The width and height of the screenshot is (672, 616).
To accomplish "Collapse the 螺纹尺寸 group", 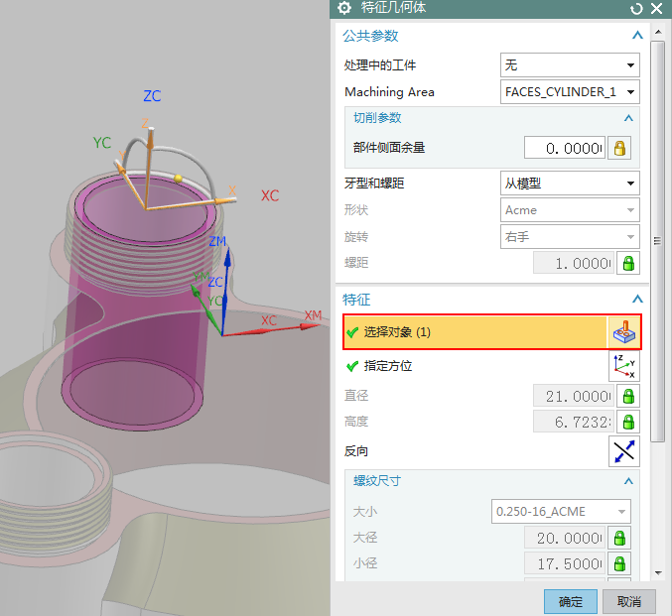I will (627, 481).
